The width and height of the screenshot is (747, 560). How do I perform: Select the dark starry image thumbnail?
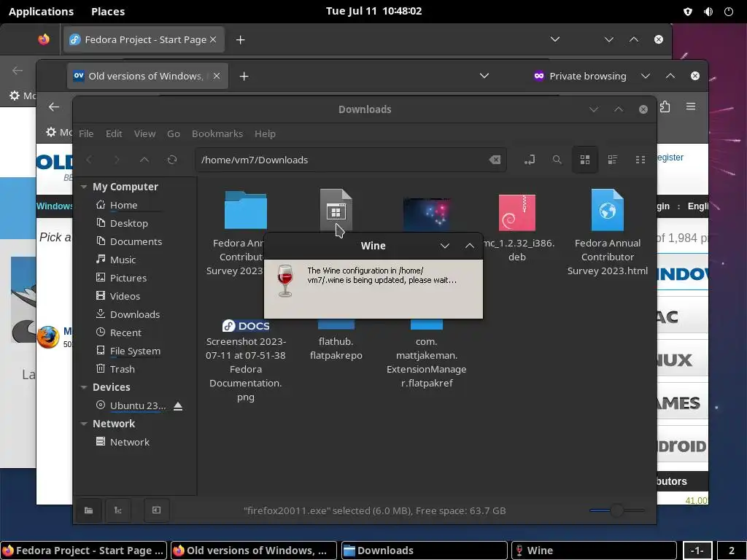[x=426, y=214]
